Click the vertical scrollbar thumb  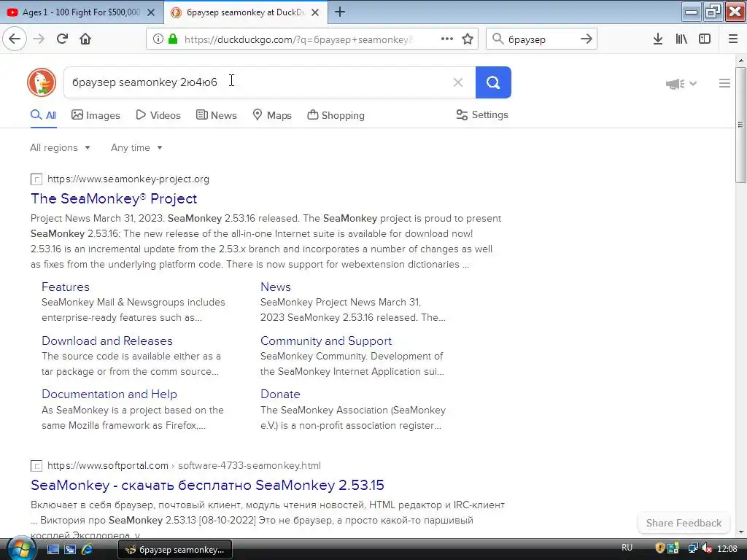[x=740, y=125]
